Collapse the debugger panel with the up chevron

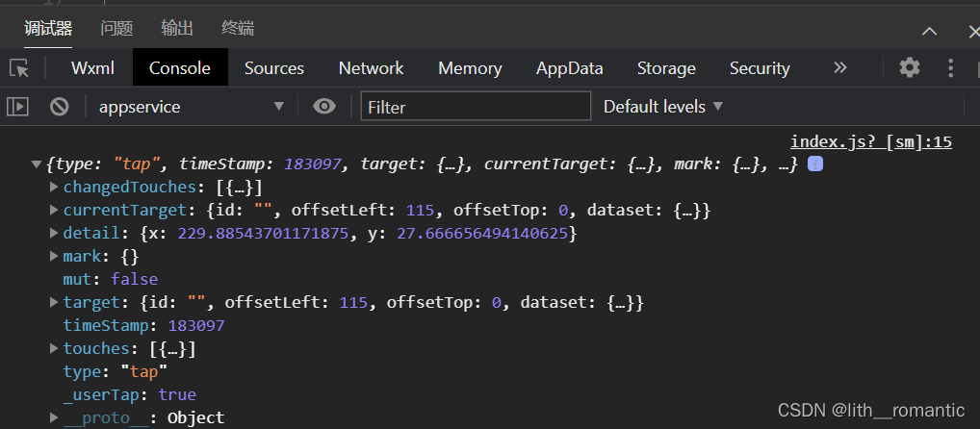tap(929, 31)
